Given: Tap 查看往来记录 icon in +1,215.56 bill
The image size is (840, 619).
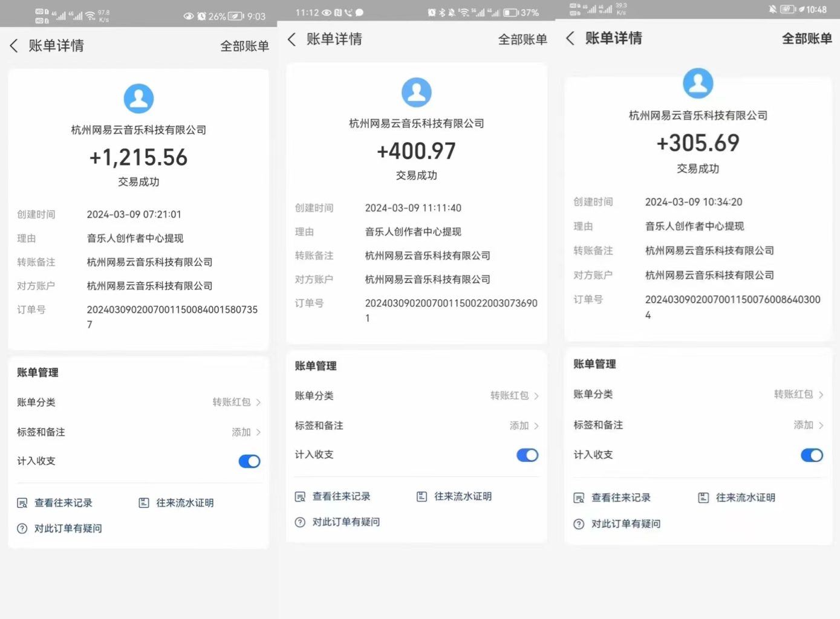Looking at the screenshot, I should coord(22,503).
